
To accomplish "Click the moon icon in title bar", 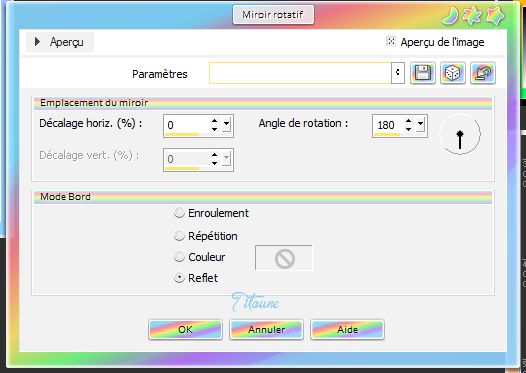I will pos(450,16).
